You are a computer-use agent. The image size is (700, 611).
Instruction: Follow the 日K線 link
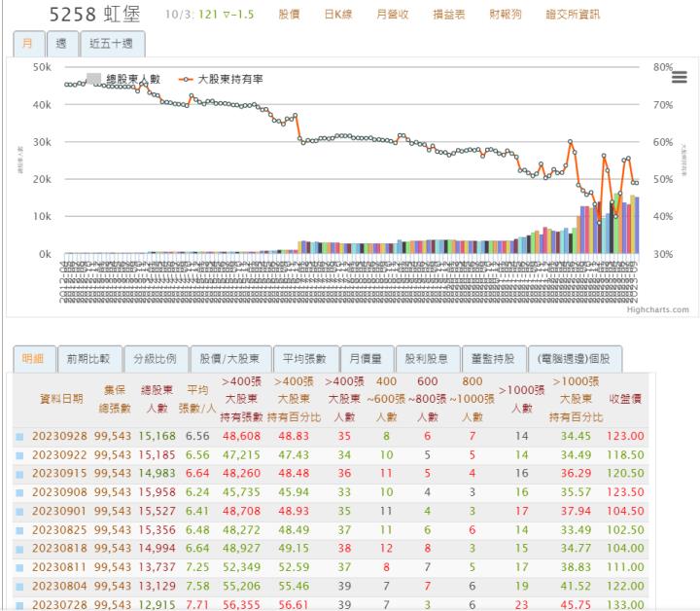(x=338, y=15)
